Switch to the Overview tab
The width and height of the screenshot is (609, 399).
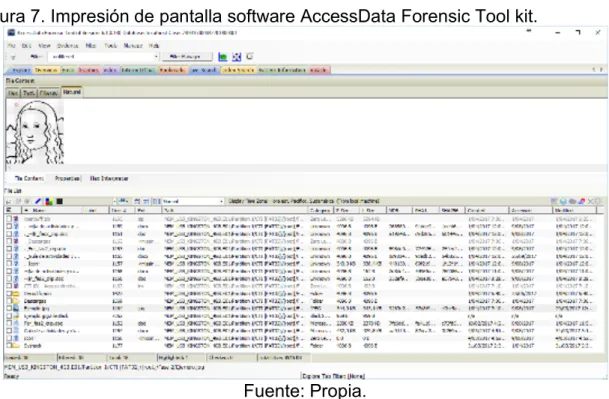pyautogui.click(x=47, y=70)
